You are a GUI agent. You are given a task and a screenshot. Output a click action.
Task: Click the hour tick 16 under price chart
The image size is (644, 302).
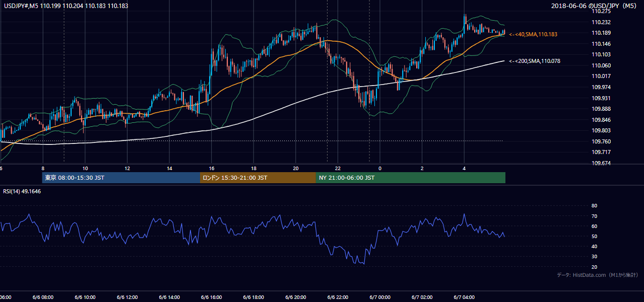[x=211, y=168]
